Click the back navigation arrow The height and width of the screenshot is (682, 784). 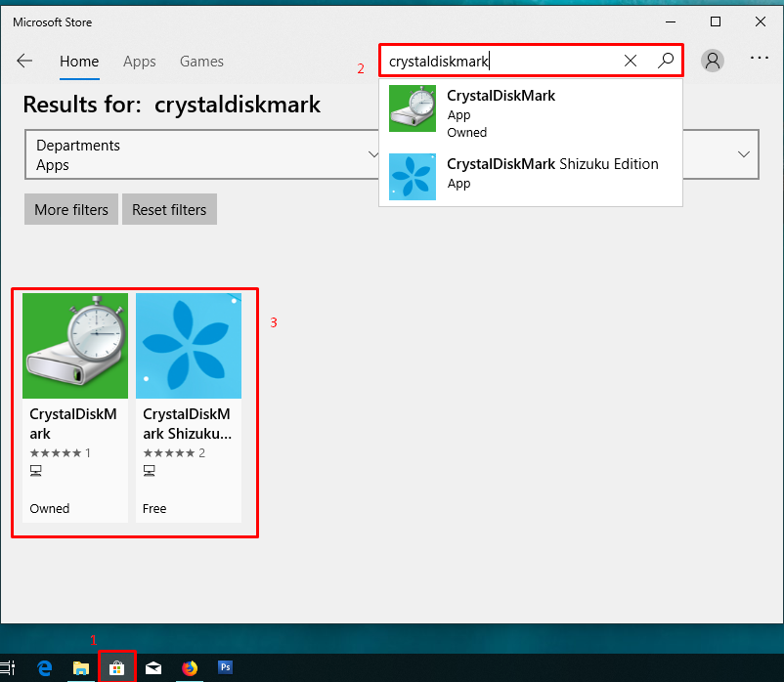click(x=24, y=61)
